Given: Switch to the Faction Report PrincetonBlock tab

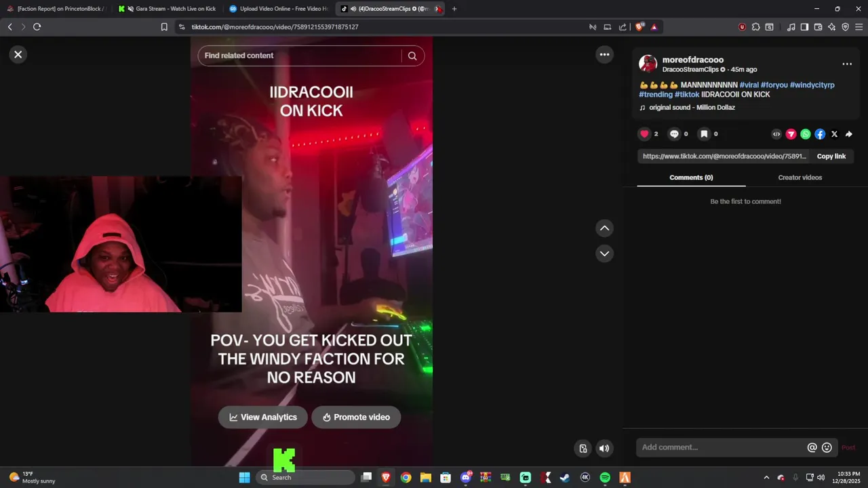Looking at the screenshot, I should pos(56,9).
